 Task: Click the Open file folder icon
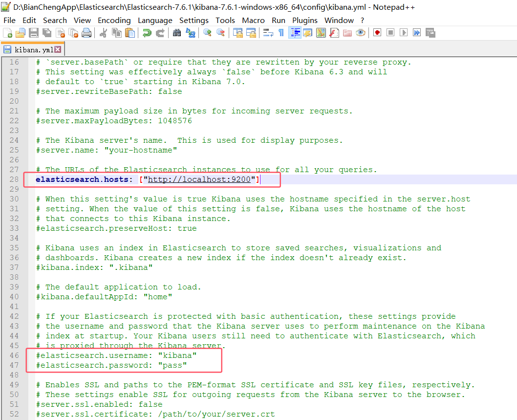[21, 33]
